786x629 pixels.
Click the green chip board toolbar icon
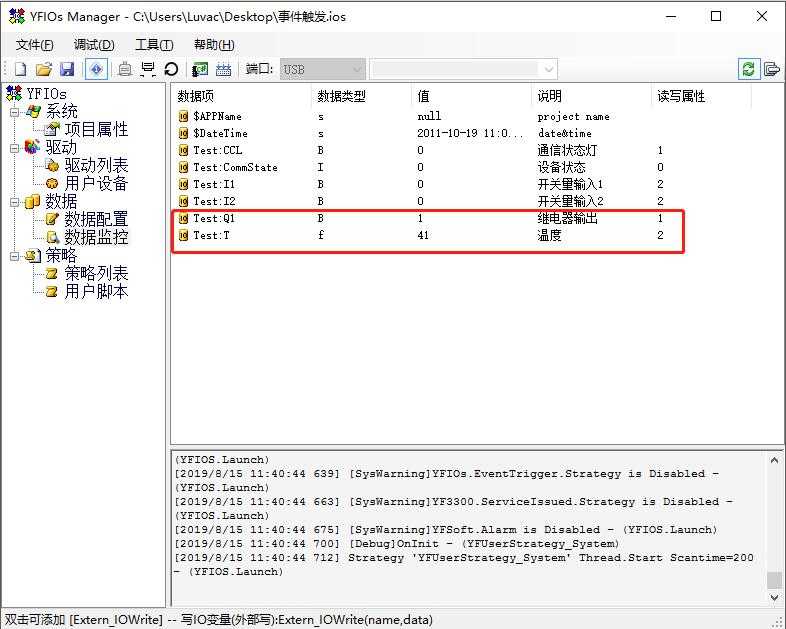[200, 69]
